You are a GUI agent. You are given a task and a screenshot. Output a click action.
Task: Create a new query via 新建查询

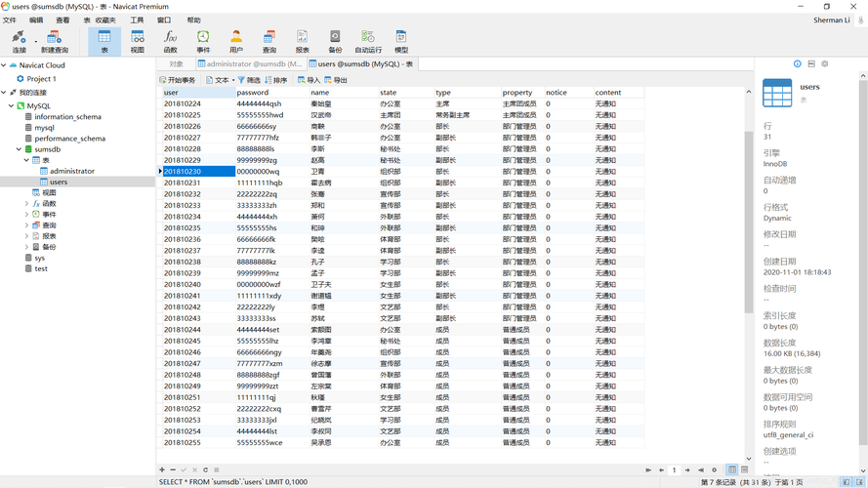tap(55, 42)
